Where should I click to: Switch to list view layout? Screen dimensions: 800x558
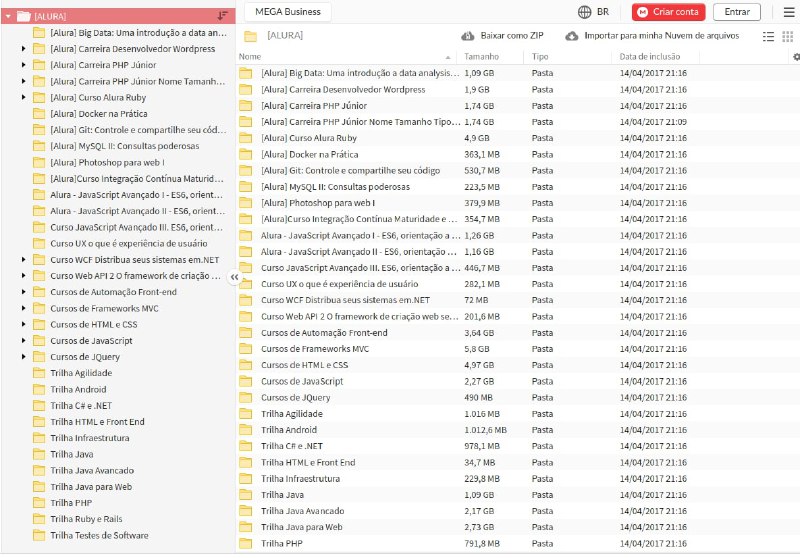coord(768,36)
